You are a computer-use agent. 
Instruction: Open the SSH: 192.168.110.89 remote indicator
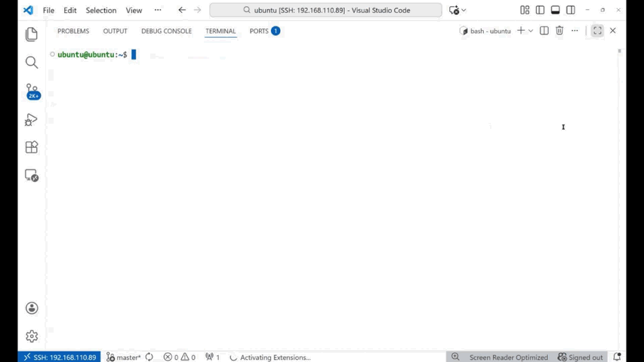point(59,357)
